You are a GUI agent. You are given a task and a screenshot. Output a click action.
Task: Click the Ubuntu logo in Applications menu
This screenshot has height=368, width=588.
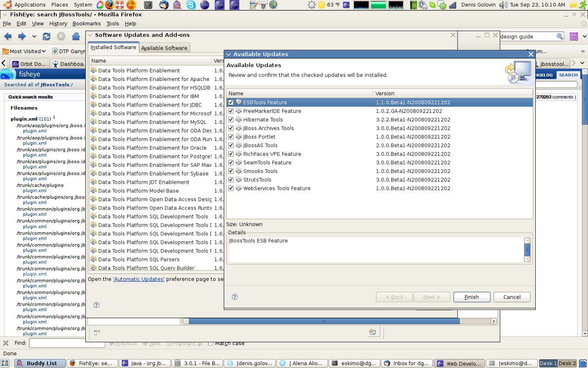coord(7,5)
